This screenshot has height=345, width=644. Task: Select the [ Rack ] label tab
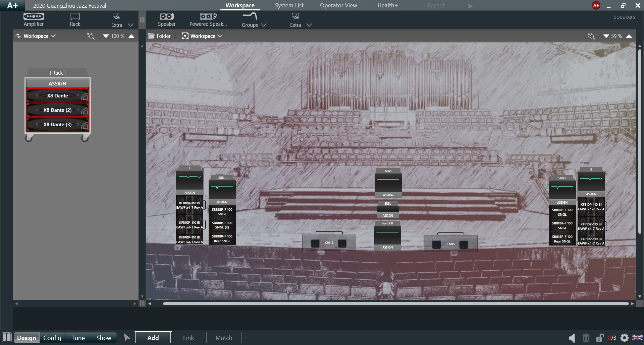pos(58,73)
